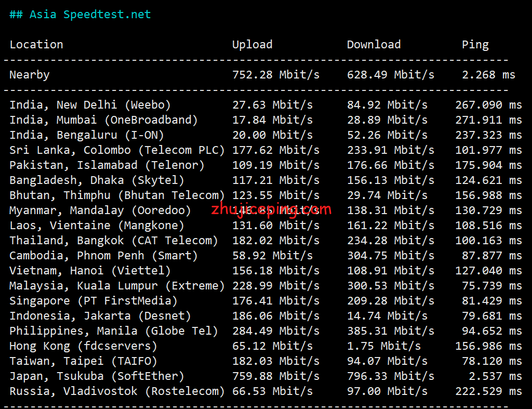Viewport: 532px width, 409px height.
Task: Click Bengaluru upload value 20.00 Mbit/s
Action: point(272,135)
